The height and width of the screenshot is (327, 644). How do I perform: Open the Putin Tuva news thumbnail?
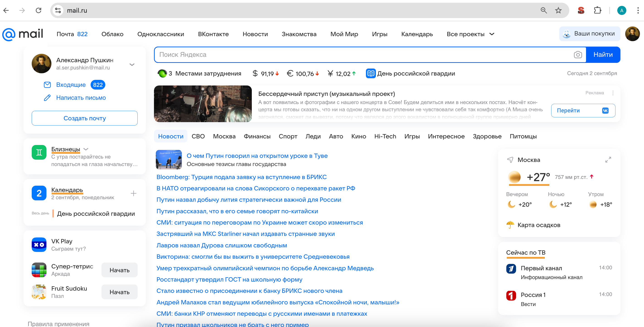(x=168, y=159)
